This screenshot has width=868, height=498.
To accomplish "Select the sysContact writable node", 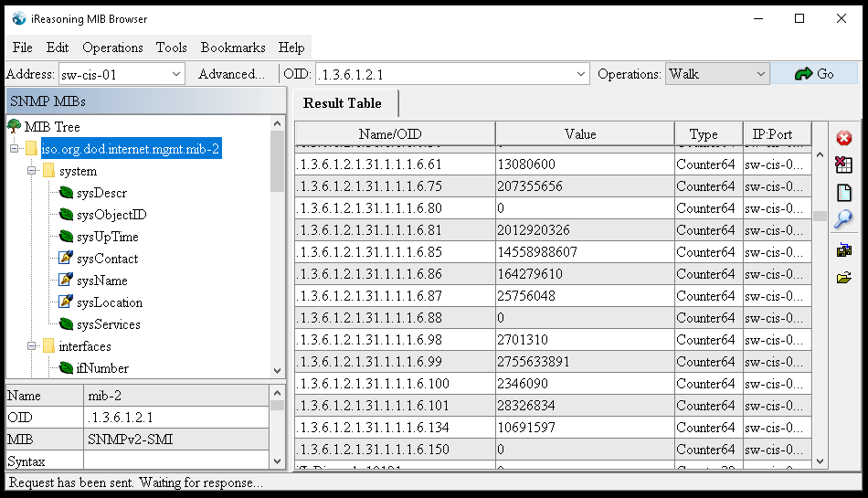I will (107, 259).
